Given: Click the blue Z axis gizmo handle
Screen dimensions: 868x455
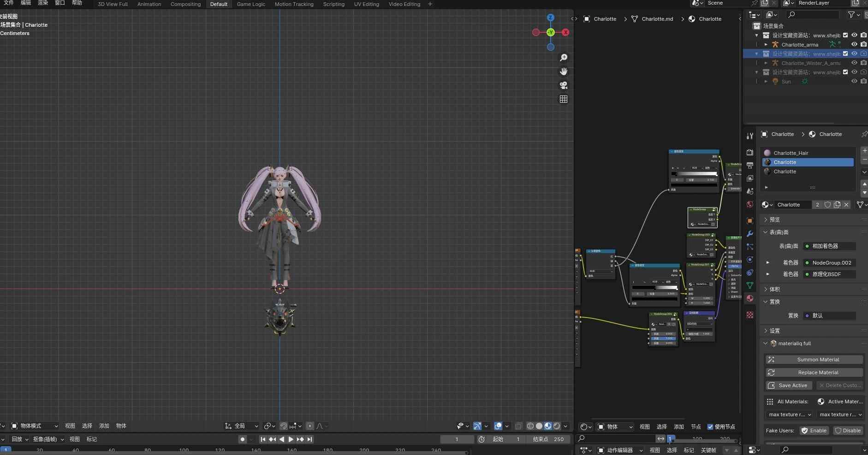Looking at the screenshot, I should pyautogui.click(x=550, y=18).
